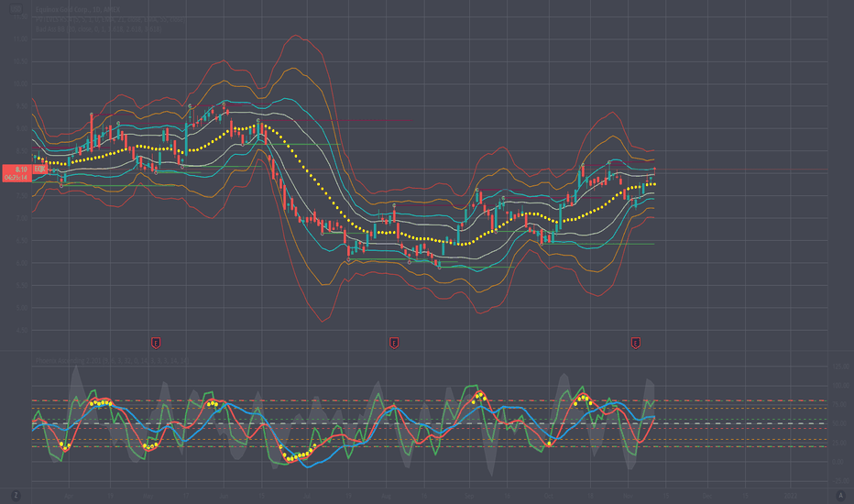Screen dimensions: 854x504
Task: Click the 5.00 price axis label
Action: (x=21, y=308)
